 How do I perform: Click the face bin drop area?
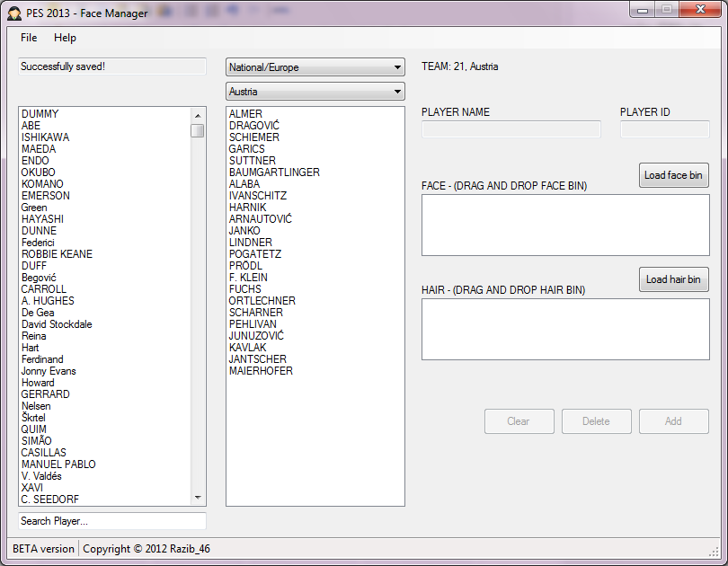565,225
